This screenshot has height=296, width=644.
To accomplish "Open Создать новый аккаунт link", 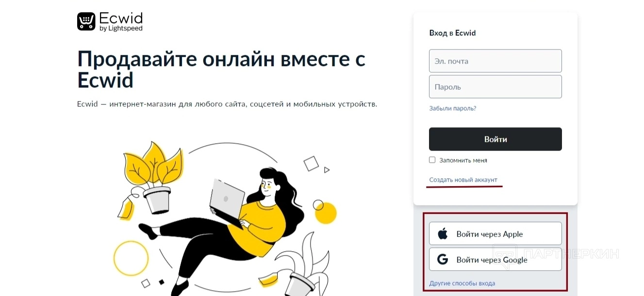I will tap(463, 180).
